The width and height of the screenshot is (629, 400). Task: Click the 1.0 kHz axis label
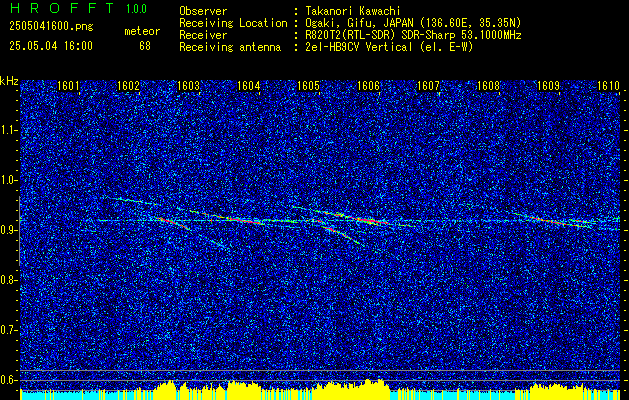click(x=9, y=180)
